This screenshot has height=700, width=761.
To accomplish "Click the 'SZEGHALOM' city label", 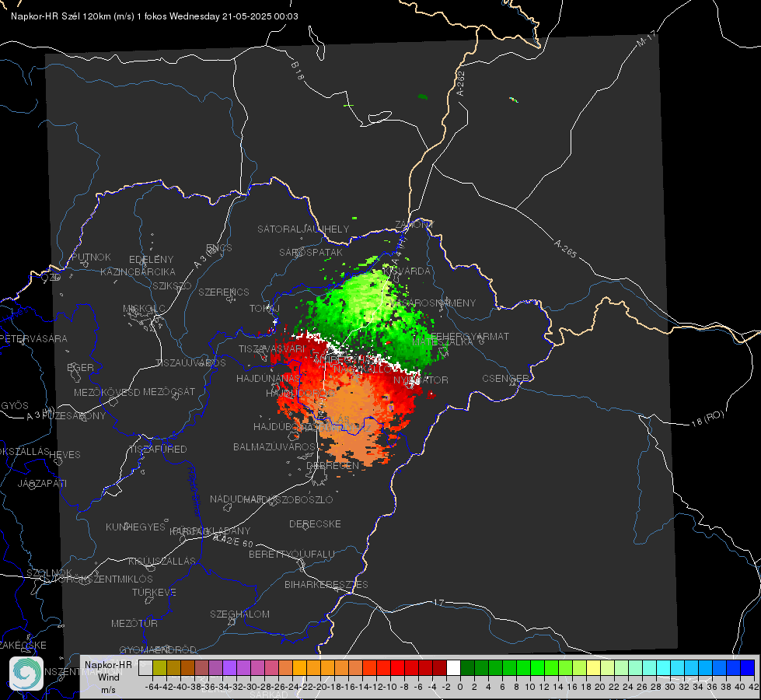I will point(239,614).
